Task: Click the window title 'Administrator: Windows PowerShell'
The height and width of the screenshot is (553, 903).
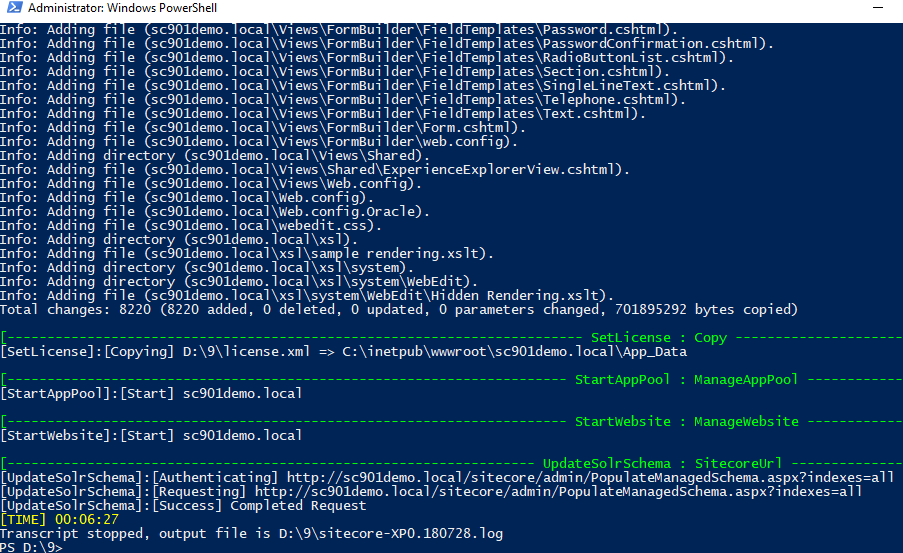Action: [x=123, y=8]
